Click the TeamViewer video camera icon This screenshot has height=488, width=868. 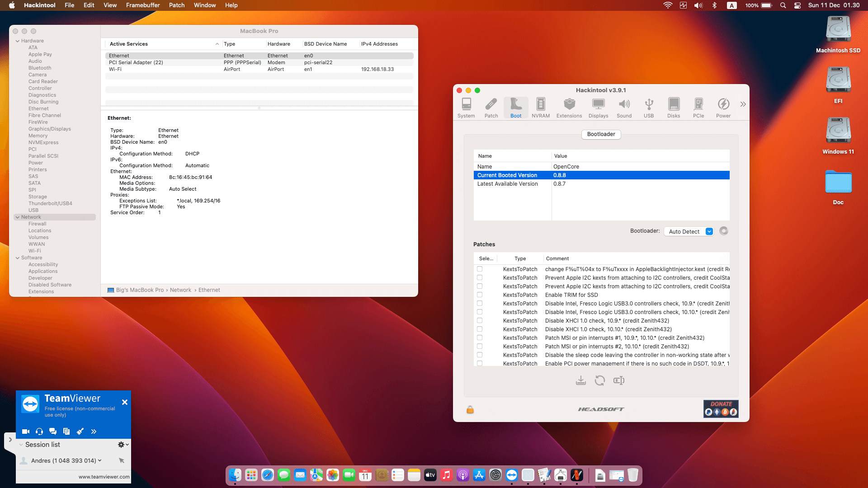tap(26, 432)
